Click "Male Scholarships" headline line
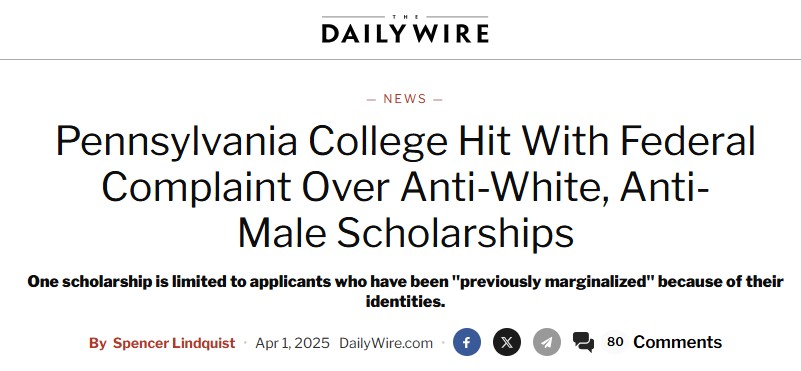The width and height of the screenshot is (801, 371). pyautogui.click(x=406, y=233)
